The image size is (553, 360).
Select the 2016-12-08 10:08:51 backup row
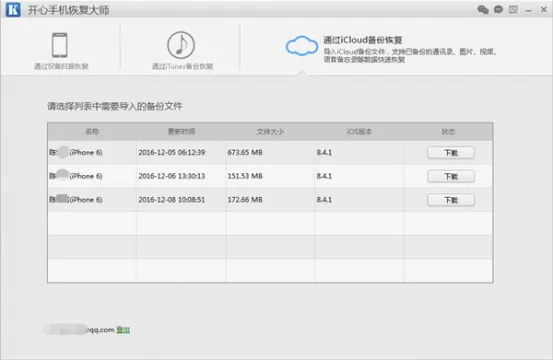pyautogui.click(x=270, y=200)
